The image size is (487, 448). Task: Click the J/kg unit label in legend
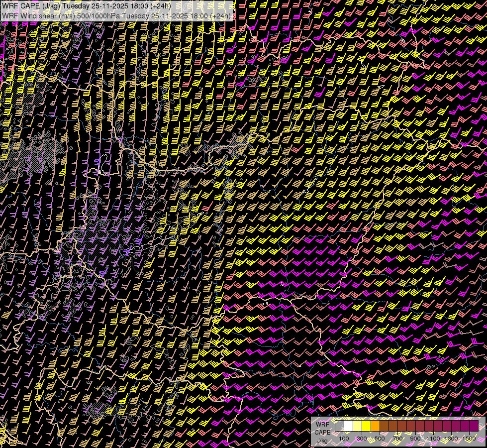click(322, 441)
